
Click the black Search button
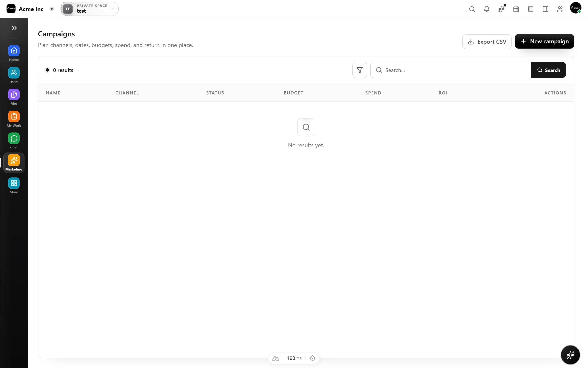point(548,70)
